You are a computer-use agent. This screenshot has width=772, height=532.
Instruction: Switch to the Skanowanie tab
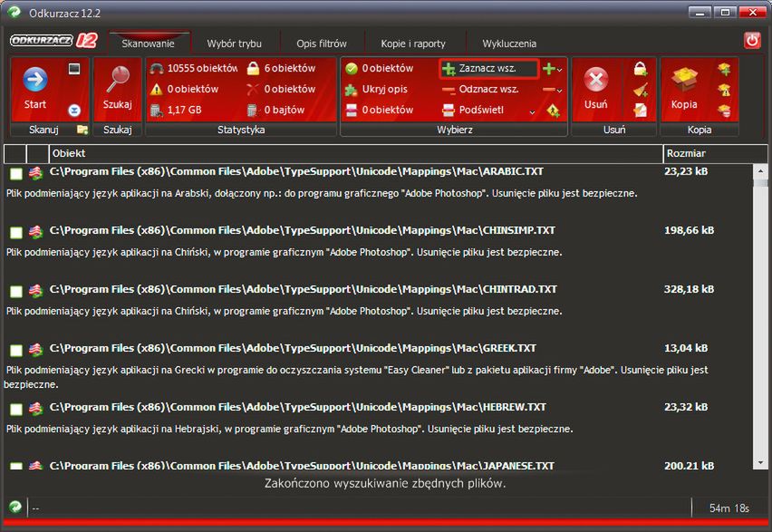click(x=148, y=44)
